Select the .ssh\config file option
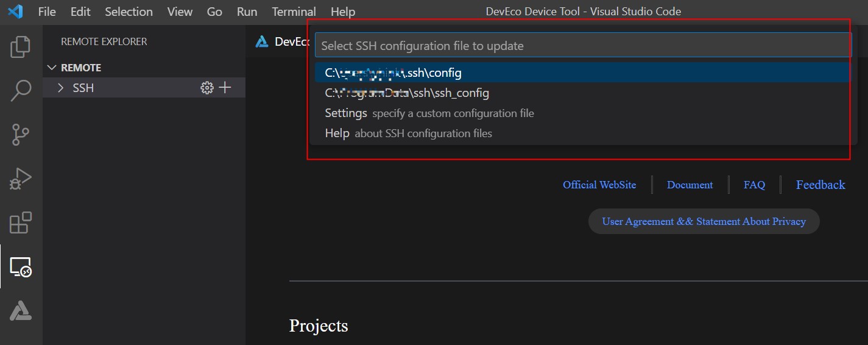Image resolution: width=868 pixels, height=345 pixels. pos(393,73)
